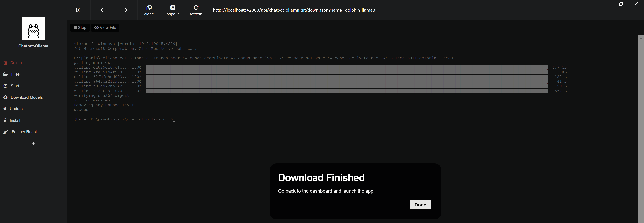Open Download Models
The height and width of the screenshot is (223, 644).
33,97
